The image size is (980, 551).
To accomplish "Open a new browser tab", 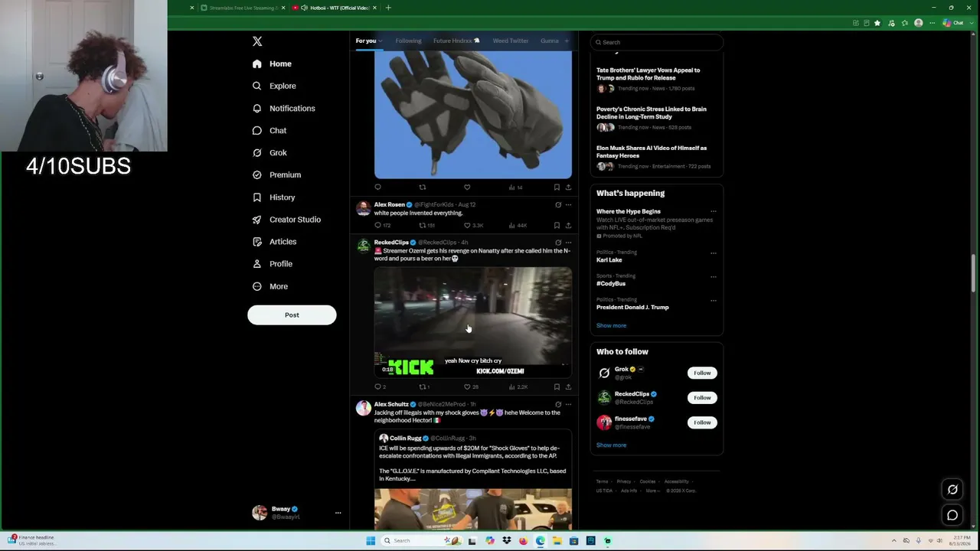I will (388, 8).
